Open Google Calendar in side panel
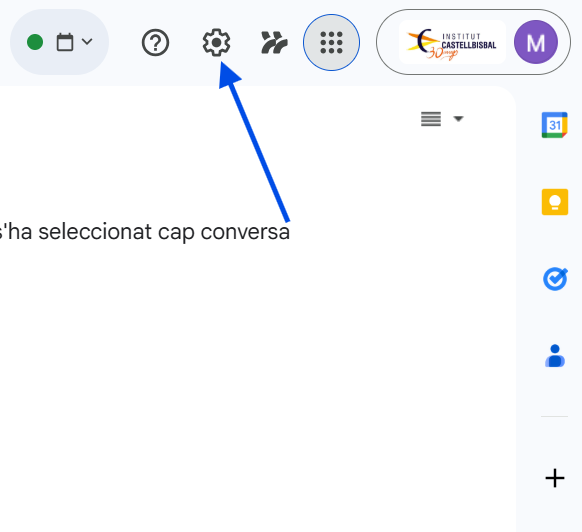 (555, 125)
